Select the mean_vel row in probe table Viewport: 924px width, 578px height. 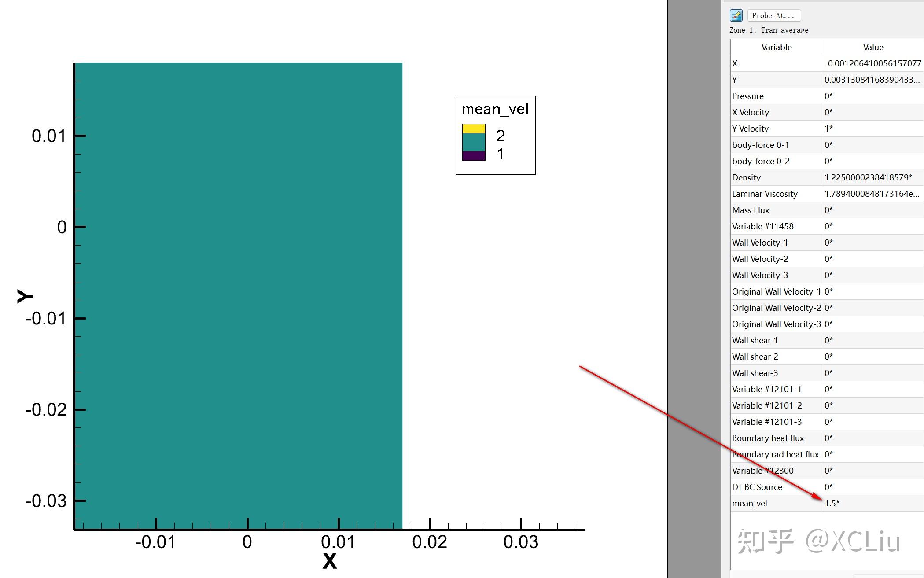click(x=749, y=503)
